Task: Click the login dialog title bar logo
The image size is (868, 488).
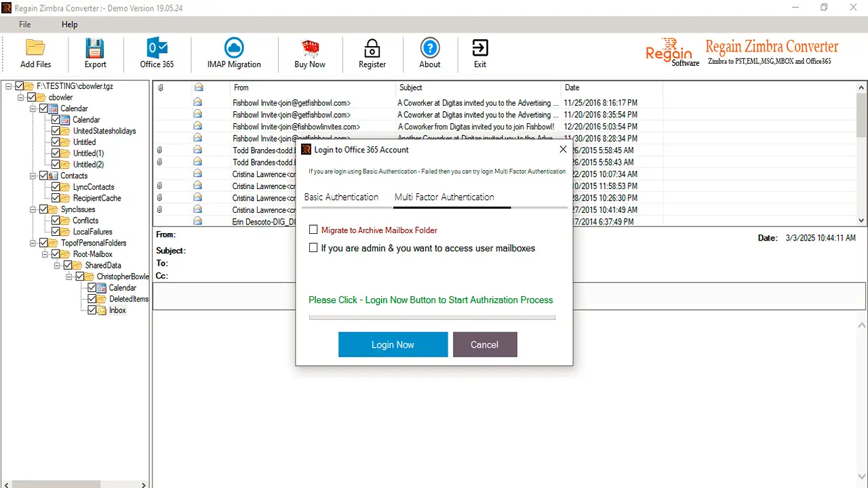Action: (x=307, y=150)
